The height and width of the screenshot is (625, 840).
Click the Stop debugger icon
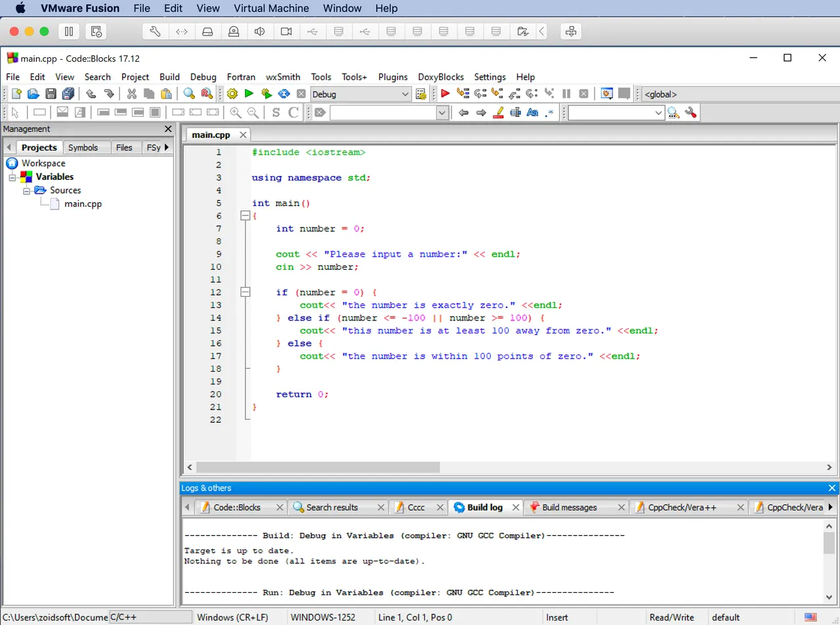(x=583, y=94)
